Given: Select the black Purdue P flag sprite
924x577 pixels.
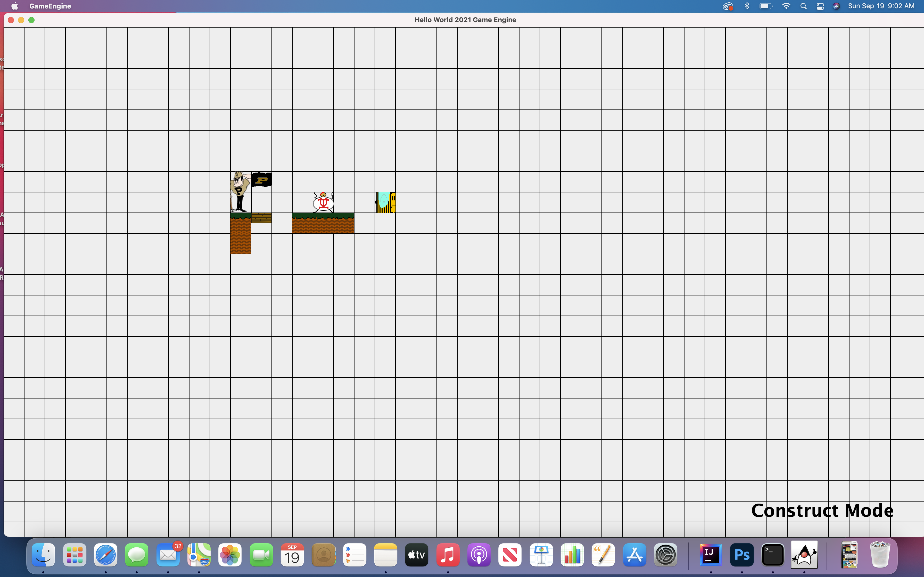Looking at the screenshot, I should click(262, 180).
